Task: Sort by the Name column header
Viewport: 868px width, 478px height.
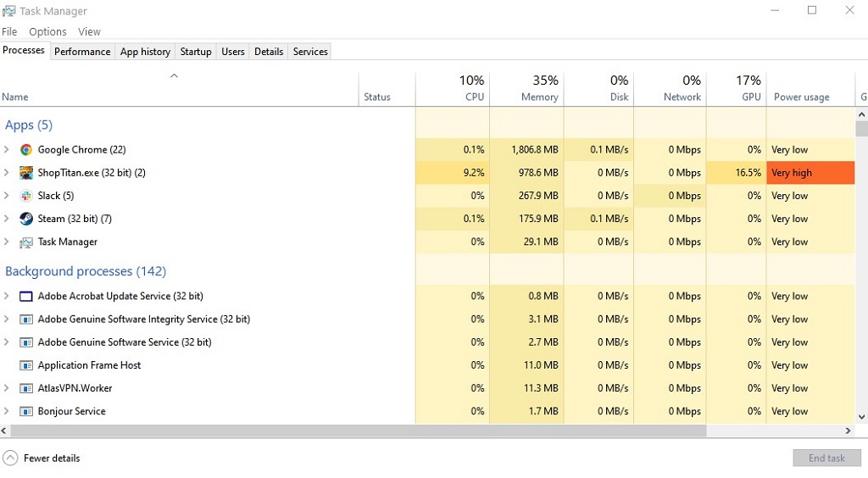Action: [180, 88]
